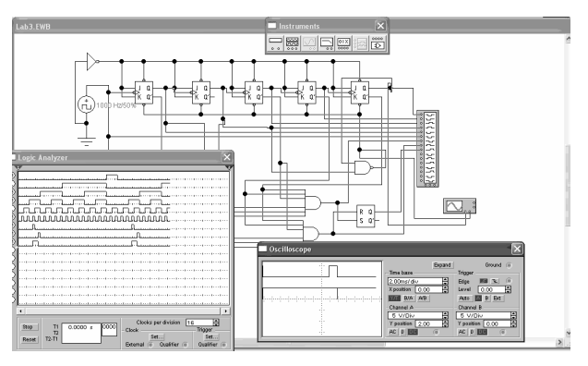The image size is (588, 366).
Task: Click the main window scroll-right arrow
Action: point(559,342)
